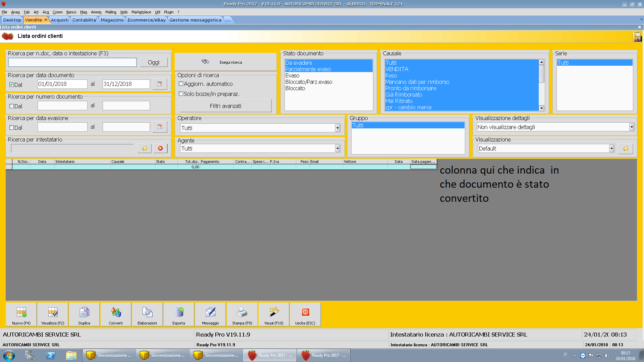Enable Solo bozze/in preparaz. checkbox
The width and height of the screenshot is (644, 362).
coord(181,94)
